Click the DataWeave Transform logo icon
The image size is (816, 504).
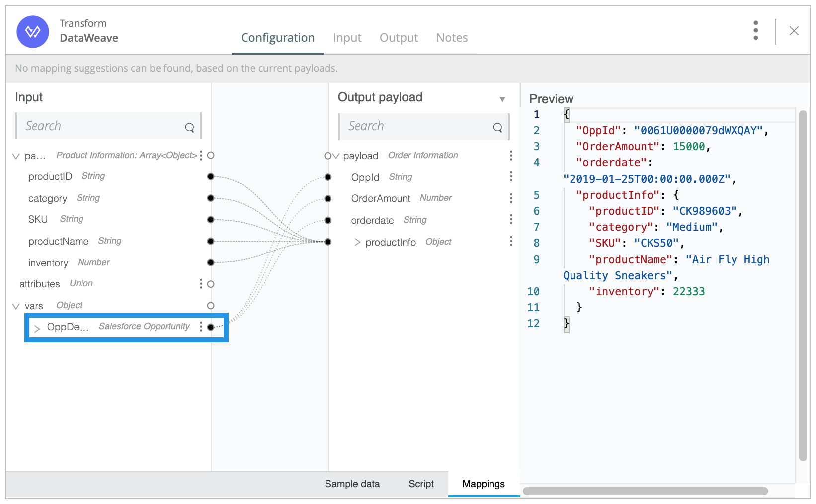pos(33,32)
